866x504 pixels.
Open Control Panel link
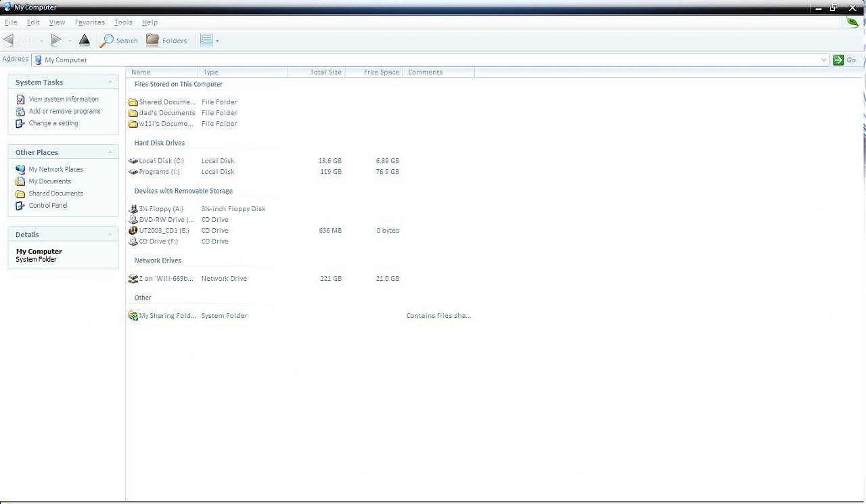(x=48, y=206)
